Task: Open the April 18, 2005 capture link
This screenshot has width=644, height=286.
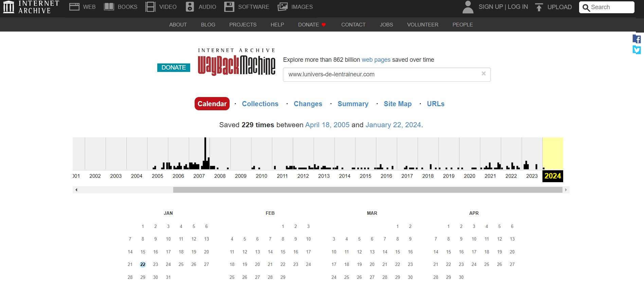Action: pyautogui.click(x=327, y=125)
